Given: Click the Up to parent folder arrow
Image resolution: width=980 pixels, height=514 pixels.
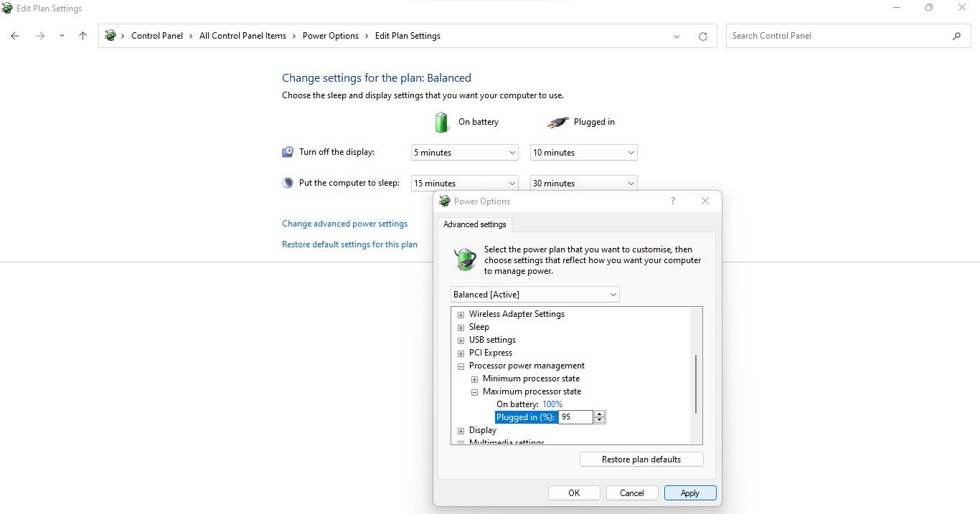Looking at the screenshot, I should [83, 36].
